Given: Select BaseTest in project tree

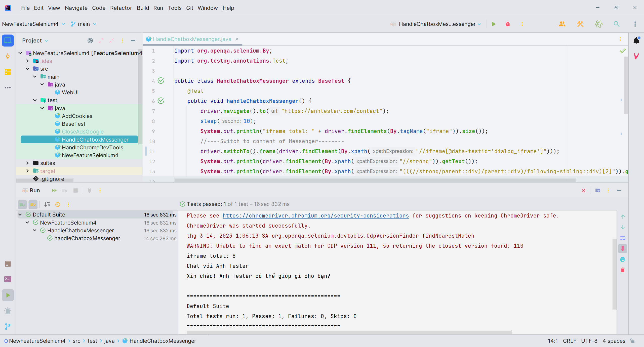Looking at the screenshot, I should 73,124.
